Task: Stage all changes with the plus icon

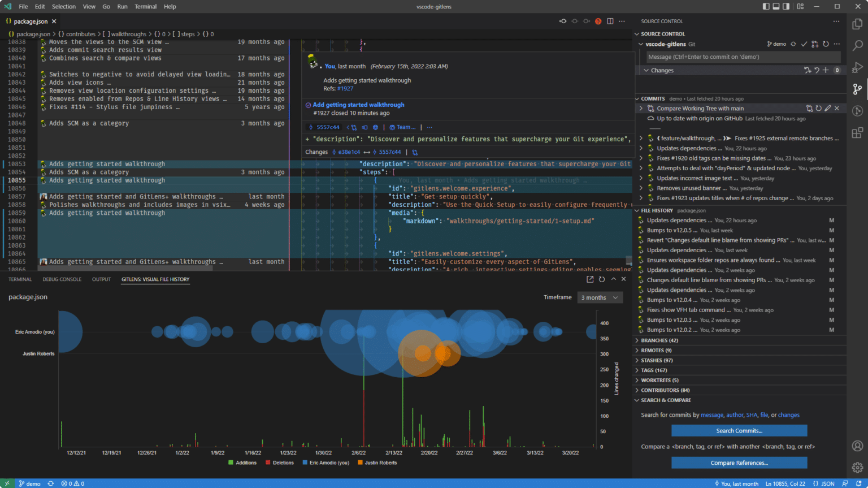Action: [x=825, y=70]
